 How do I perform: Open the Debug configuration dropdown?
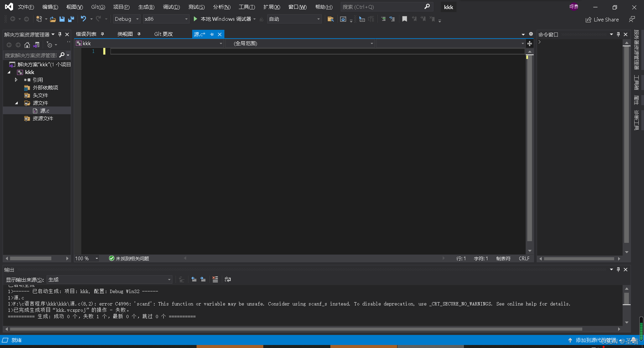(126, 19)
